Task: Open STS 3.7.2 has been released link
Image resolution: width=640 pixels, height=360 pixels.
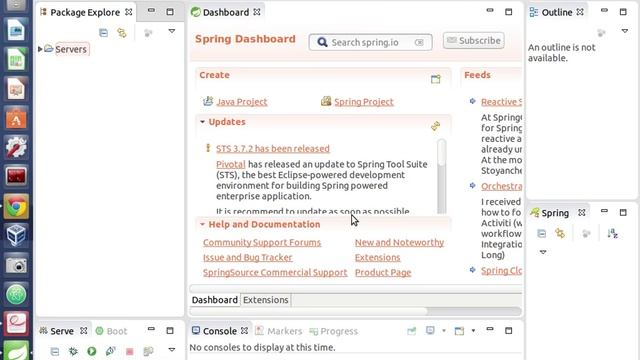Action: point(273,149)
